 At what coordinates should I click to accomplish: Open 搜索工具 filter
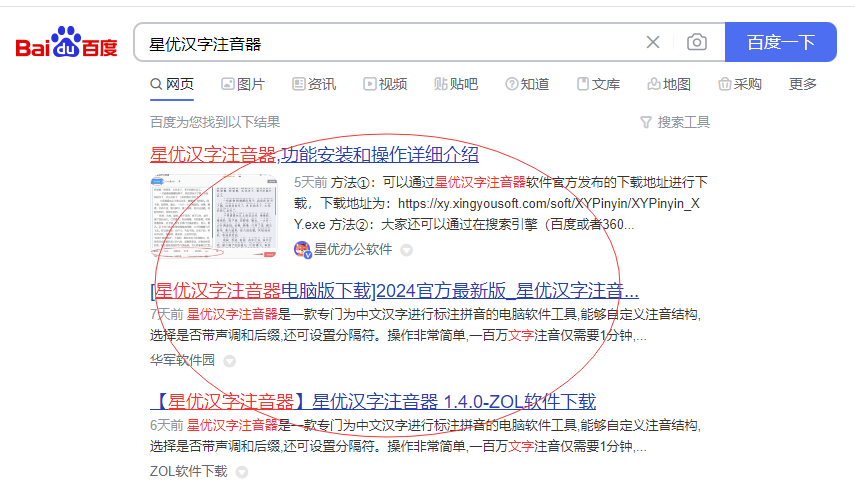[x=675, y=122]
